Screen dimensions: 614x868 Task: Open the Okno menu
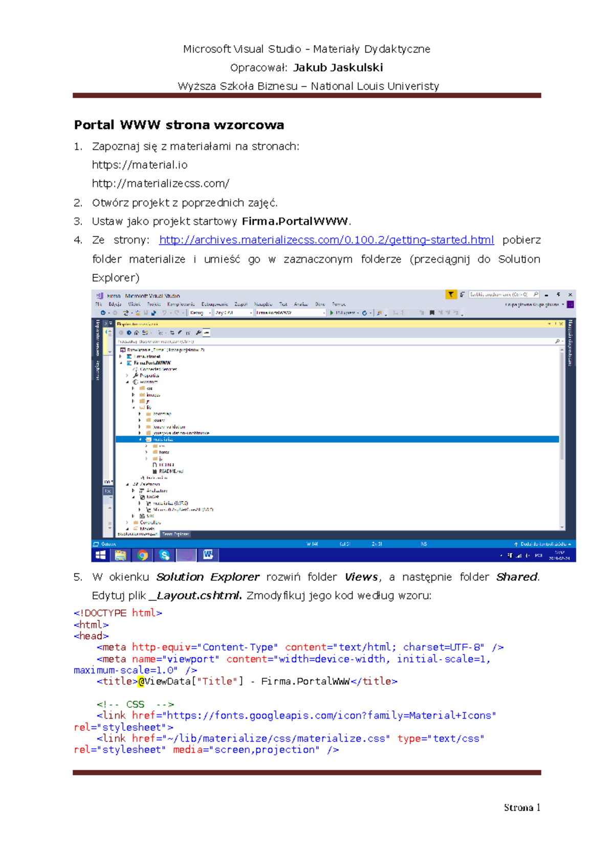coord(320,304)
